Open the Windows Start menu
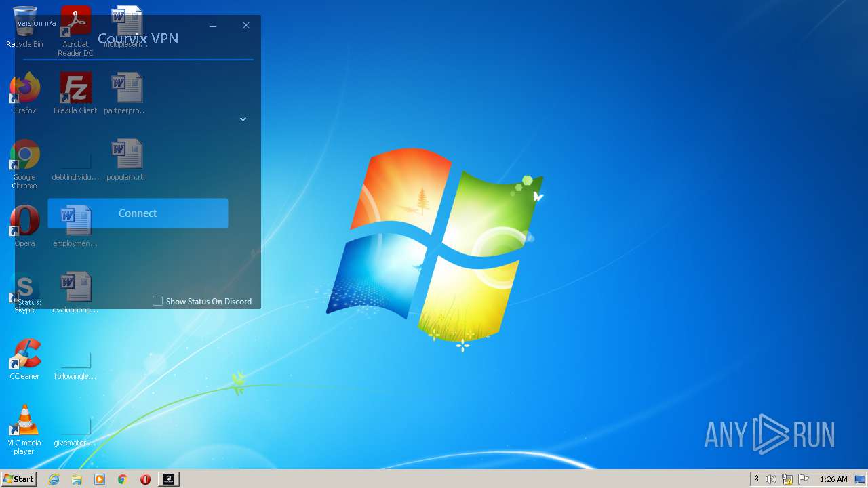 [18, 479]
